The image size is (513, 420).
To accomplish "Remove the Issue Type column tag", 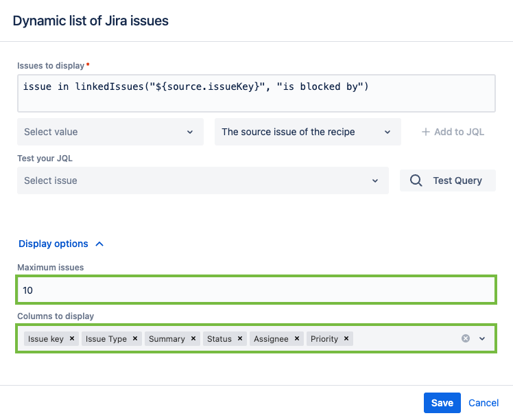I will [x=135, y=338].
